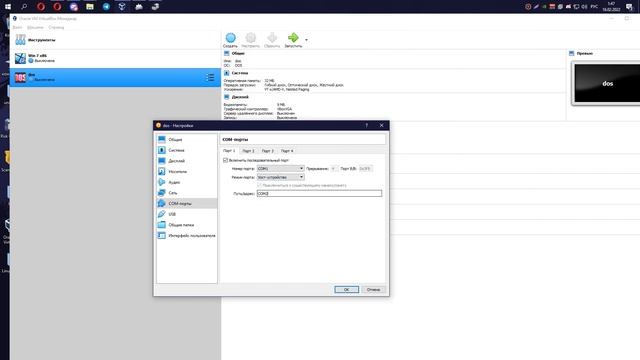
Task: Select the COM ports settings category
Action: pyautogui.click(x=187, y=203)
